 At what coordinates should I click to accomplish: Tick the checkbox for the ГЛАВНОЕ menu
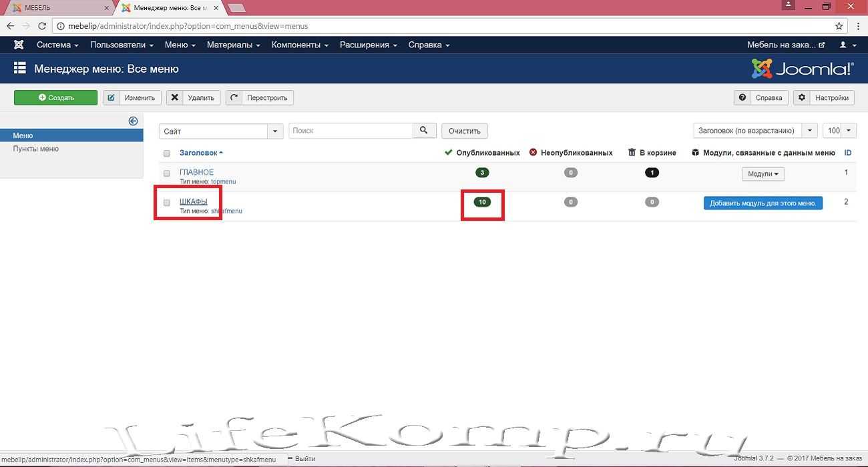(x=167, y=173)
